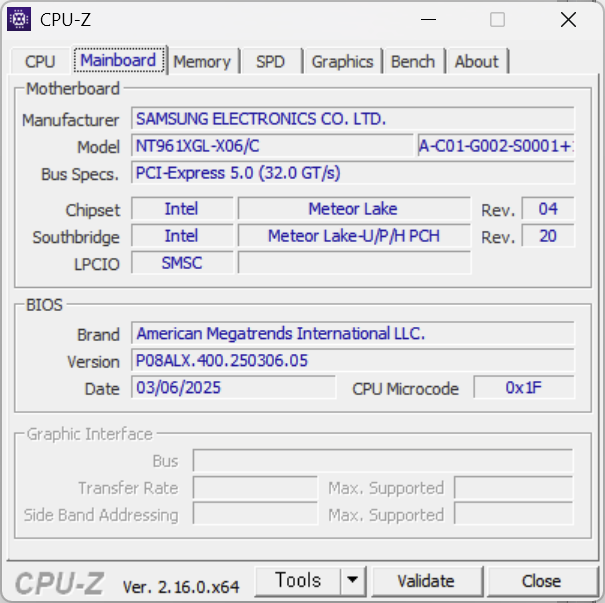605x603 pixels.
Task: Click the Manufacturer label
Action: (x=71, y=120)
